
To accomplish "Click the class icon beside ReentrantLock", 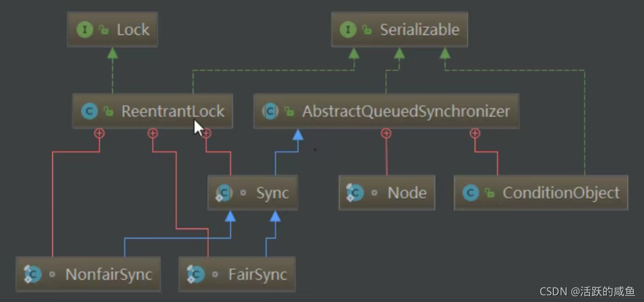I will pyautogui.click(x=89, y=111).
